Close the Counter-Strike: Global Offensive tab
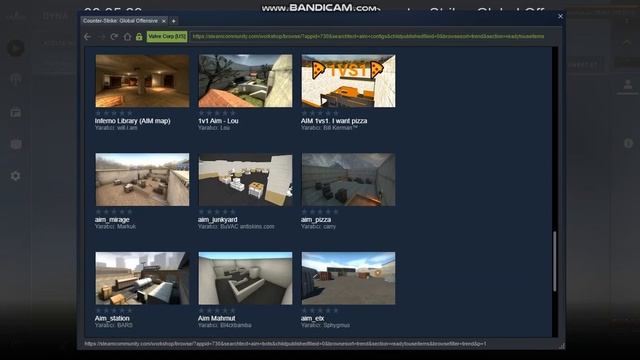This screenshot has height=360, width=640. 164,21
